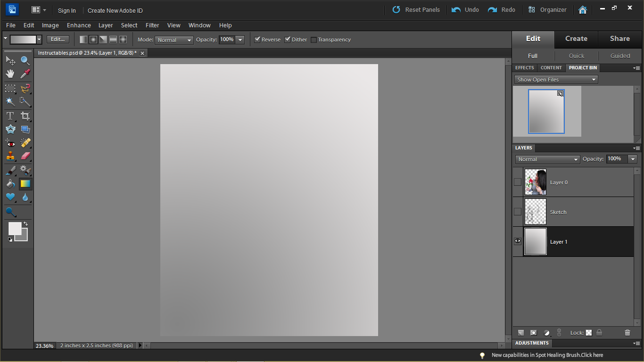The height and width of the screenshot is (362, 644).
Task: Click the create new layer icon
Action: (521, 333)
